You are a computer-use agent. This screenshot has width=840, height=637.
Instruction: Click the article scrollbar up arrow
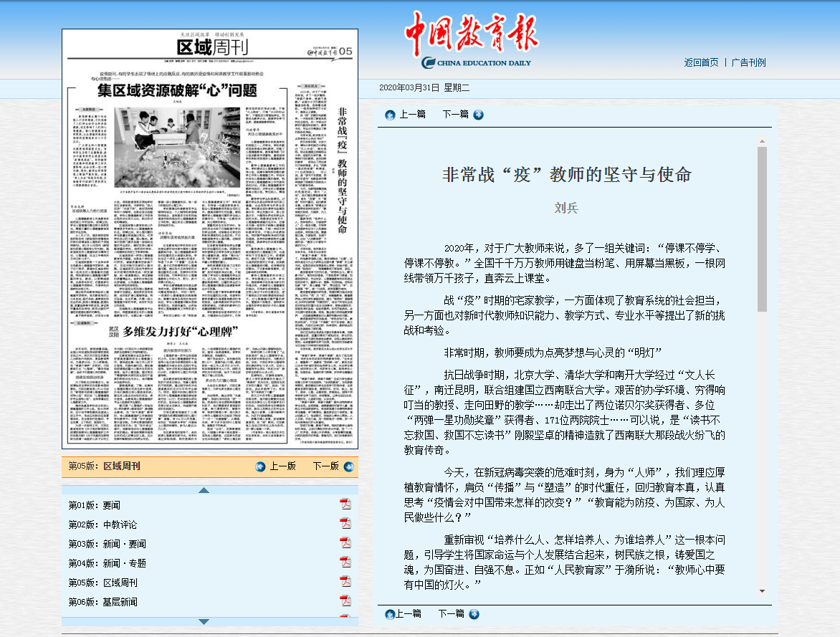click(762, 141)
